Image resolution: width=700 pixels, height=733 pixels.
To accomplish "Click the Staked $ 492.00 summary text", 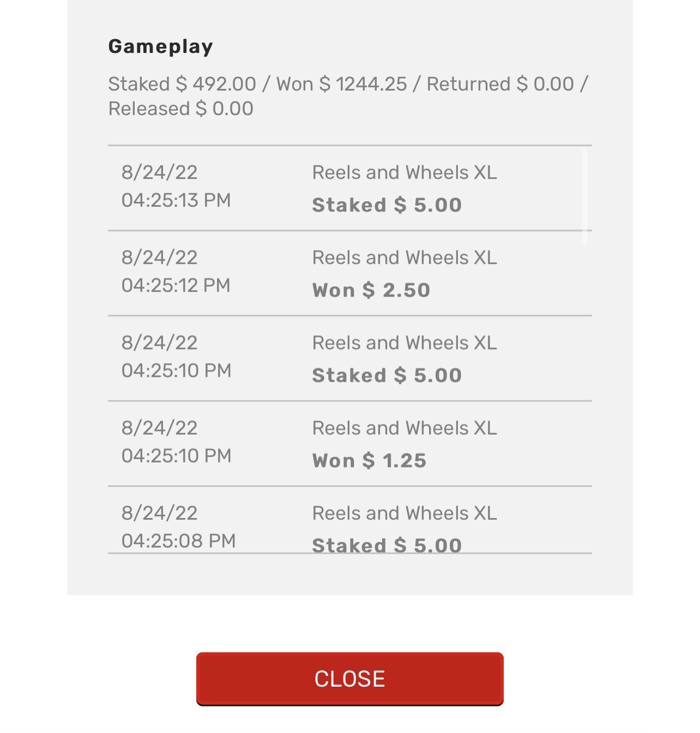I will point(182,84).
